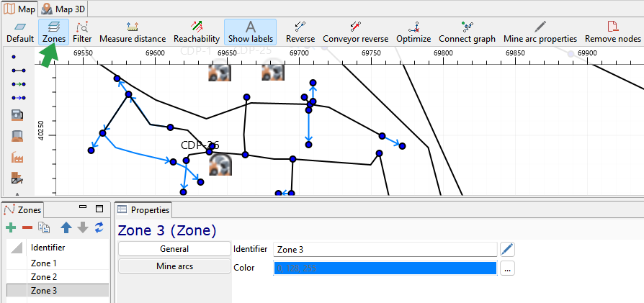Open color picker with ellipsis button
644x303 pixels.
507,268
